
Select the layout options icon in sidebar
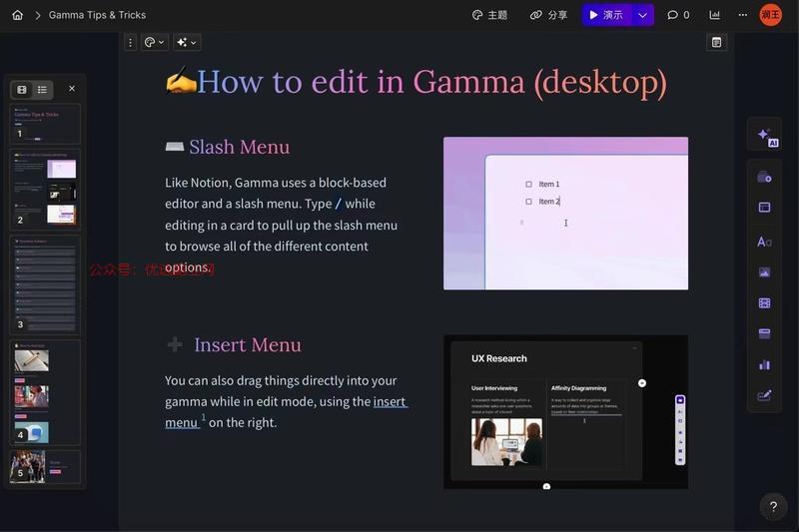[x=764, y=208]
